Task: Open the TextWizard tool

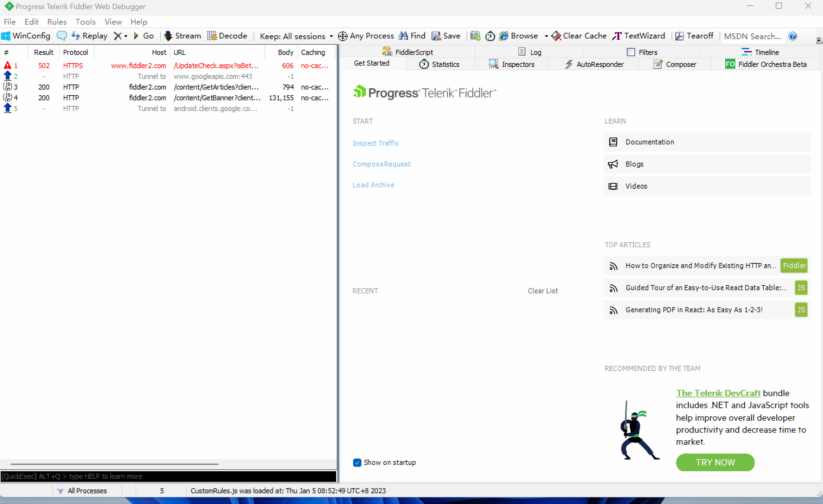Action: (x=639, y=36)
